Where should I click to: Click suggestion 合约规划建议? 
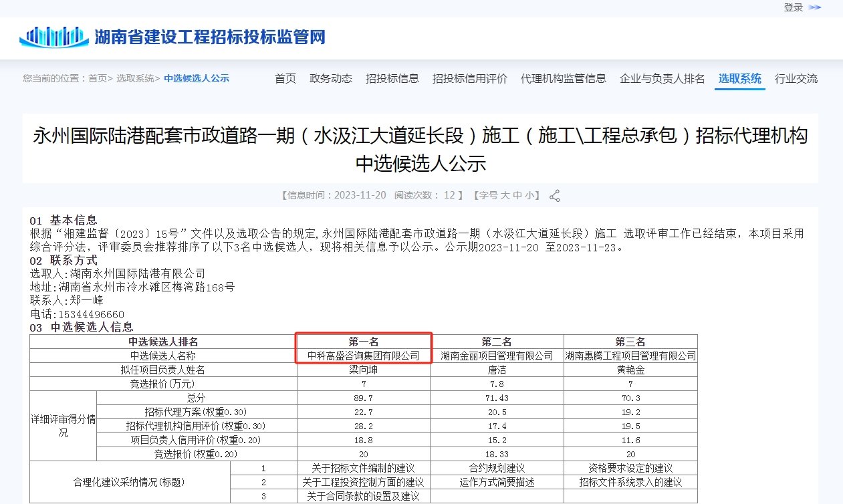pyautogui.click(x=497, y=468)
